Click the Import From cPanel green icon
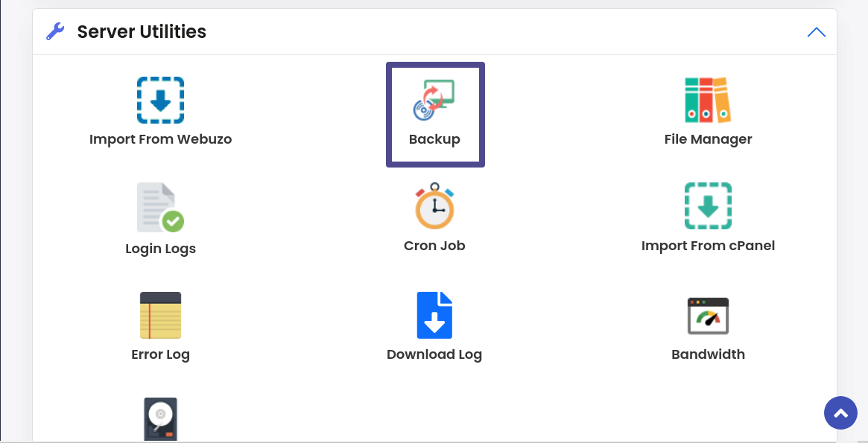This screenshot has height=443, width=868. tap(708, 205)
